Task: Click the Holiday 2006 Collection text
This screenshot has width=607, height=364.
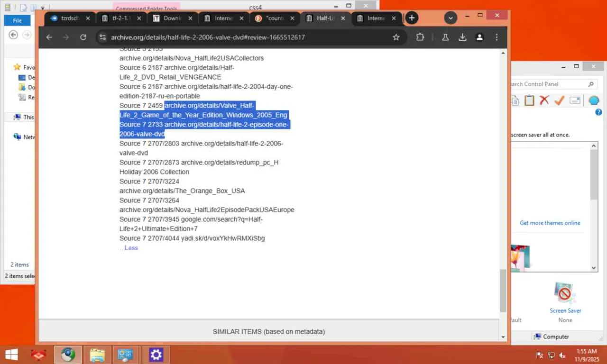Action: pos(154,172)
